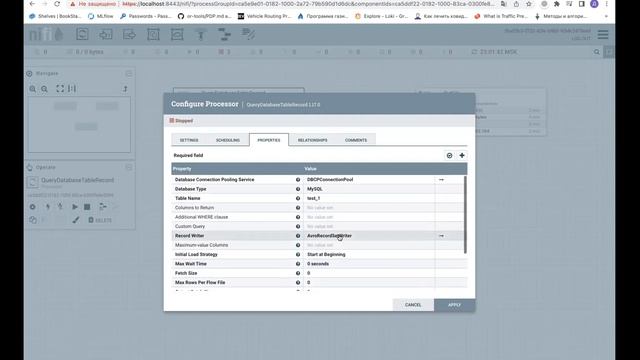Screen dimensions: 640x360
Task: Click the Cancel button
Action: [x=413, y=305]
